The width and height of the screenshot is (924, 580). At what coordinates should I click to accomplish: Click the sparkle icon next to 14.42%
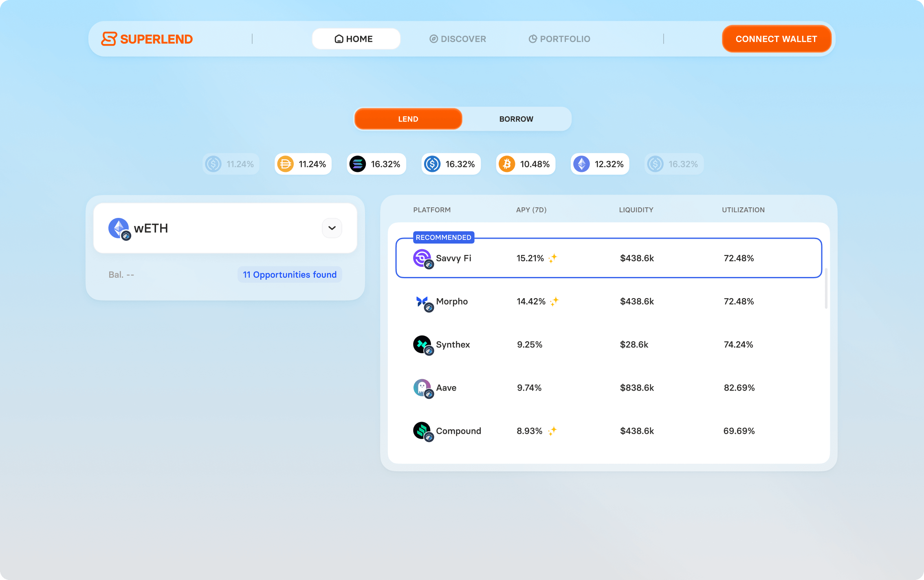pos(554,301)
